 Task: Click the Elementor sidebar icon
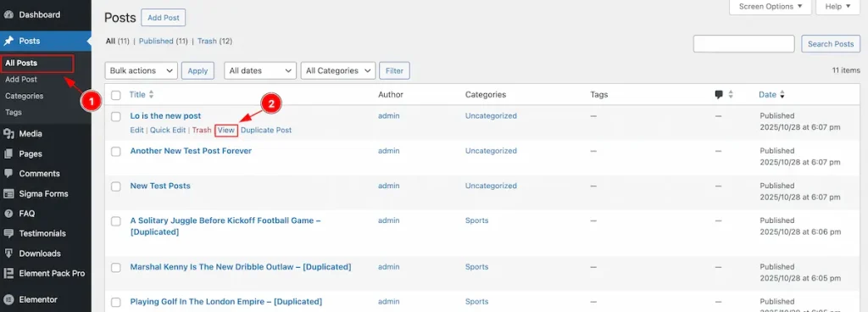8,299
